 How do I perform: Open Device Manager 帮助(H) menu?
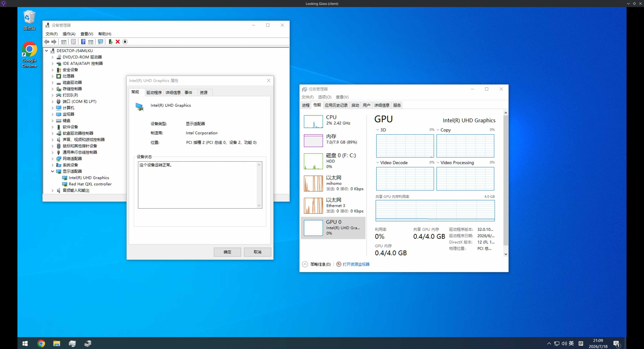tap(105, 34)
